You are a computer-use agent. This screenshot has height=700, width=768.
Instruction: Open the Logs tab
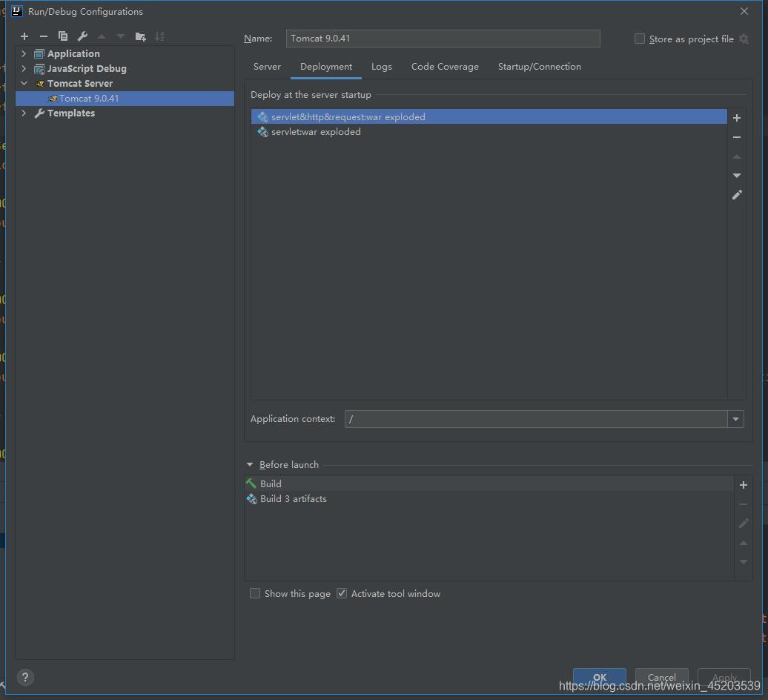[382, 67]
